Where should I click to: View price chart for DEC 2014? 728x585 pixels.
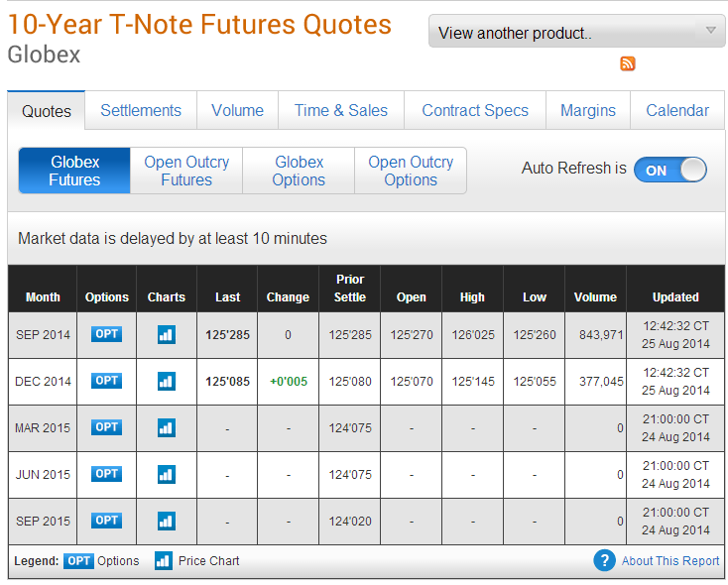167,381
